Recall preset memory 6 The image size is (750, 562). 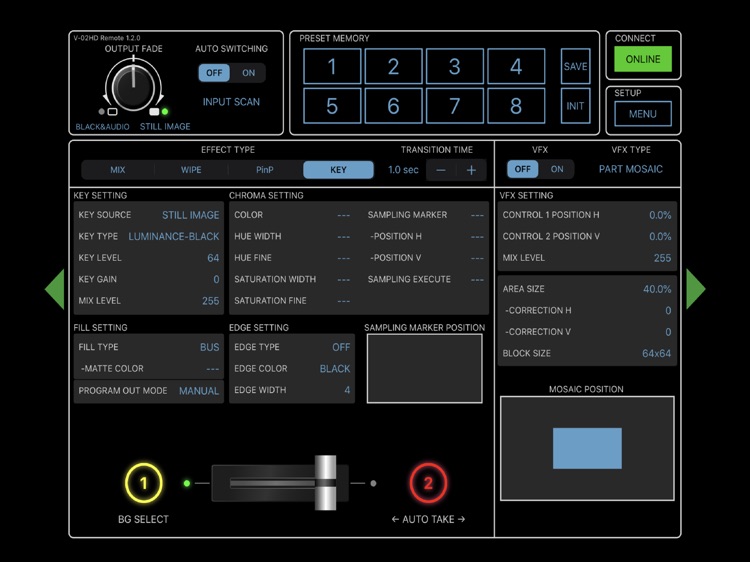393,106
